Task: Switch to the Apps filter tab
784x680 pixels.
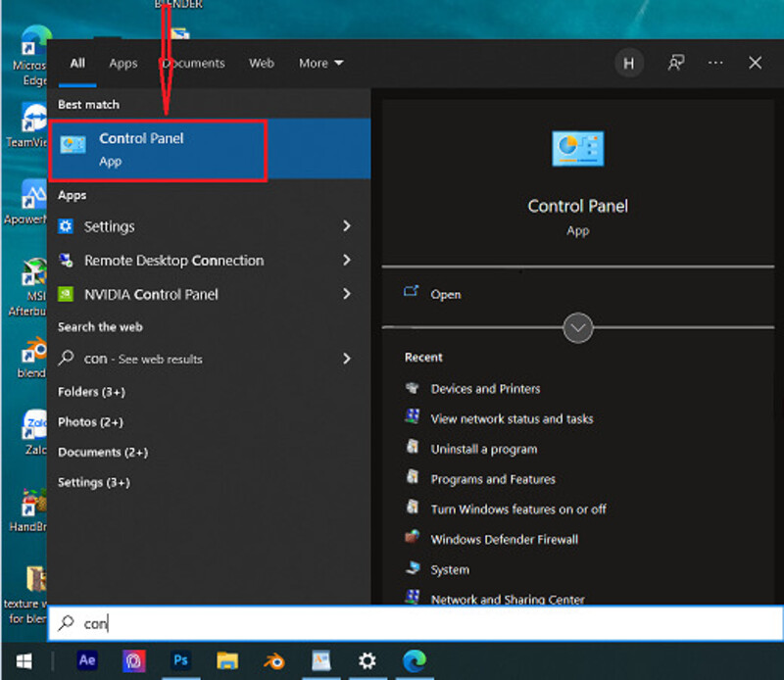Action: coord(123,64)
